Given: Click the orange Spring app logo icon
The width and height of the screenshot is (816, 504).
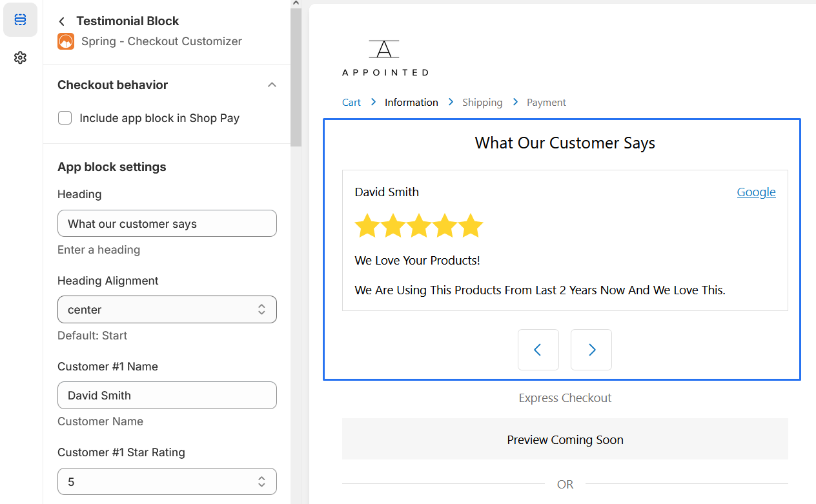Looking at the screenshot, I should click(x=65, y=41).
